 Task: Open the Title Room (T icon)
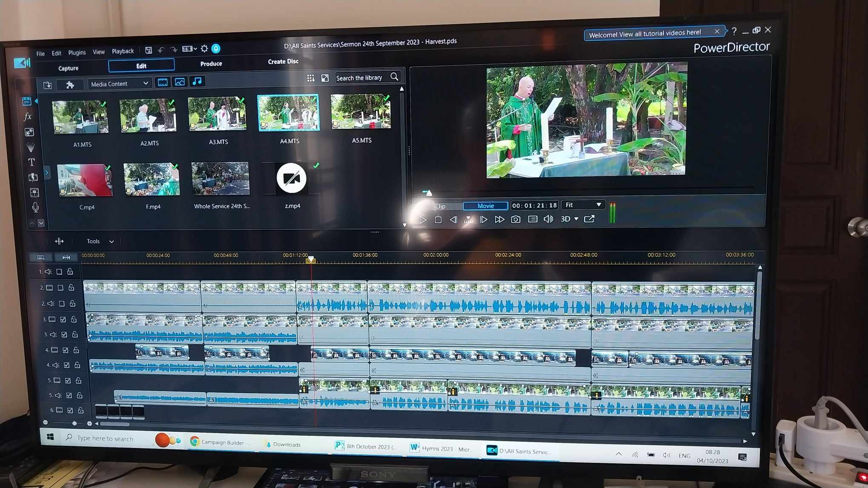[31, 162]
